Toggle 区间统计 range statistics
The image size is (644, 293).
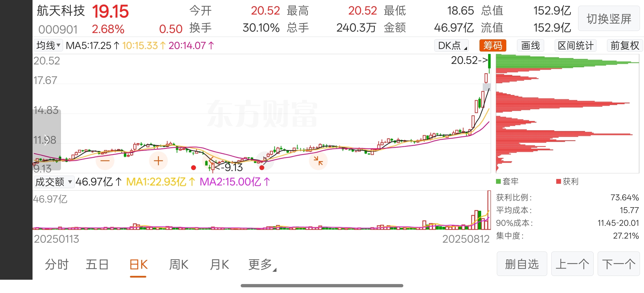[x=575, y=45]
